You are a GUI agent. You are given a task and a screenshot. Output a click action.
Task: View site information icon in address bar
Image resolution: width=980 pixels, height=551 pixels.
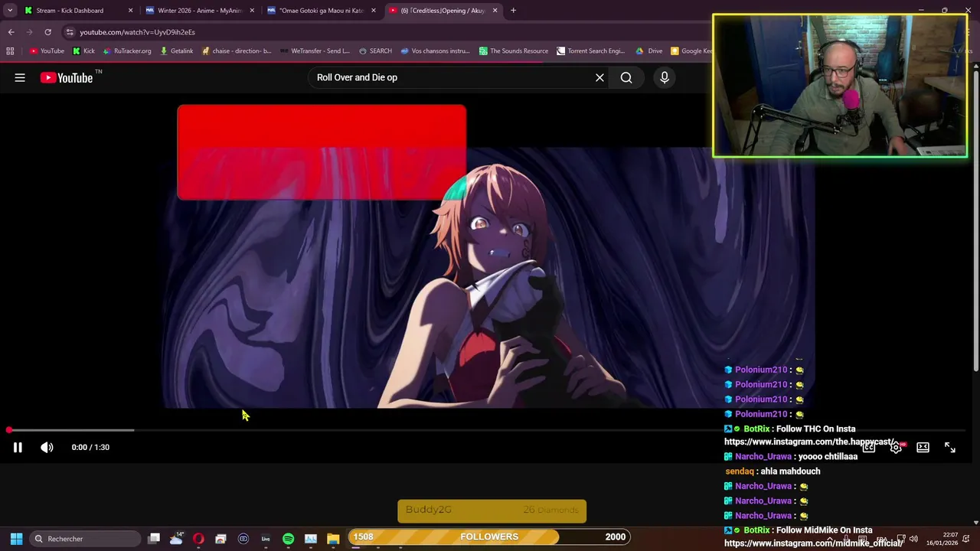70,32
